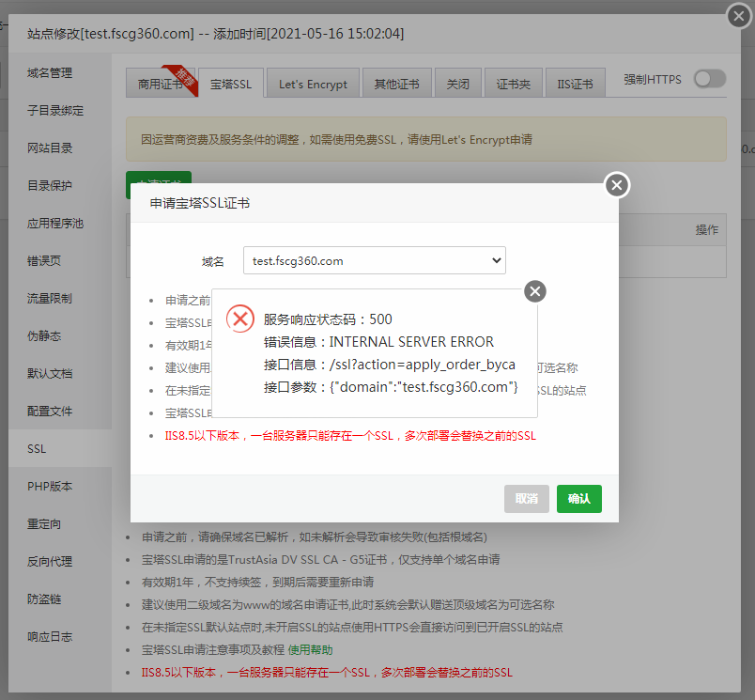Click the 操作 column header

point(706,230)
